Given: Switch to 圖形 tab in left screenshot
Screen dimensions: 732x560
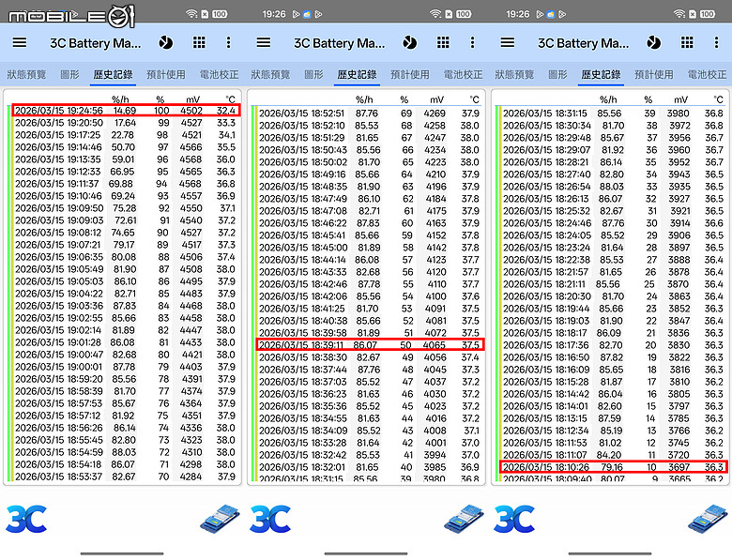Looking at the screenshot, I should [x=70, y=75].
